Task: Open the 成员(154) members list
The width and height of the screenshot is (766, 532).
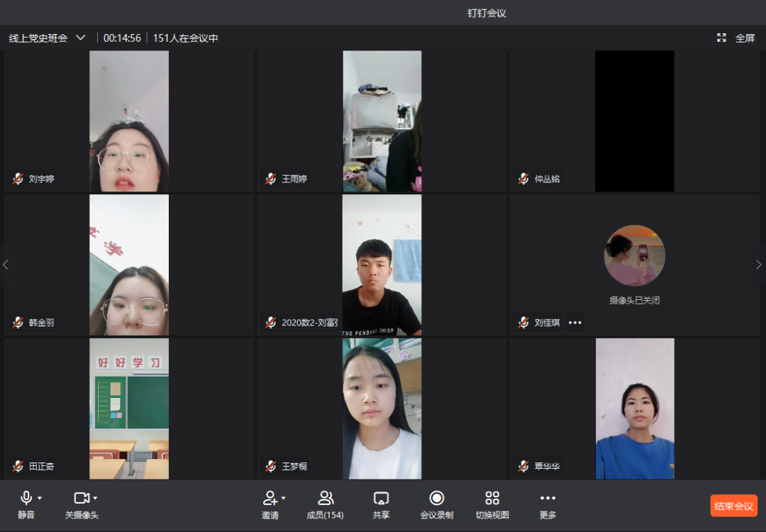Action: 326,498
